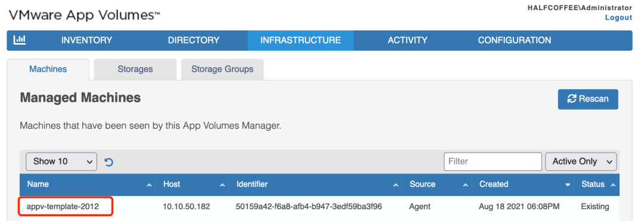This screenshot has height=221, width=644.
Task: Sort by Name column arrow
Action: [149, 185]
